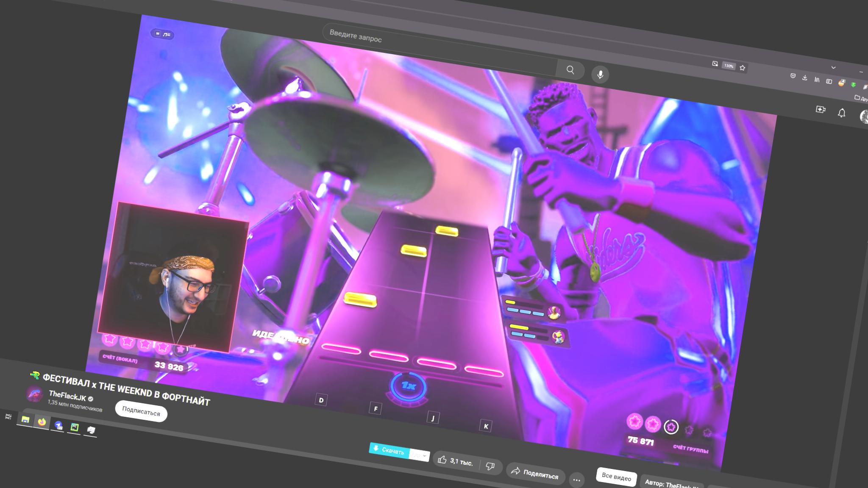Activate voice search microphone

click(x=600, y=75)
